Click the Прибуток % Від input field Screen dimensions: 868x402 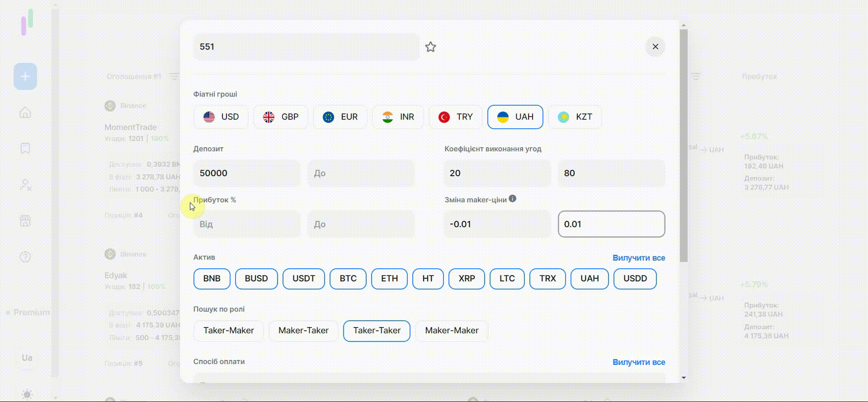click(247, 224)
